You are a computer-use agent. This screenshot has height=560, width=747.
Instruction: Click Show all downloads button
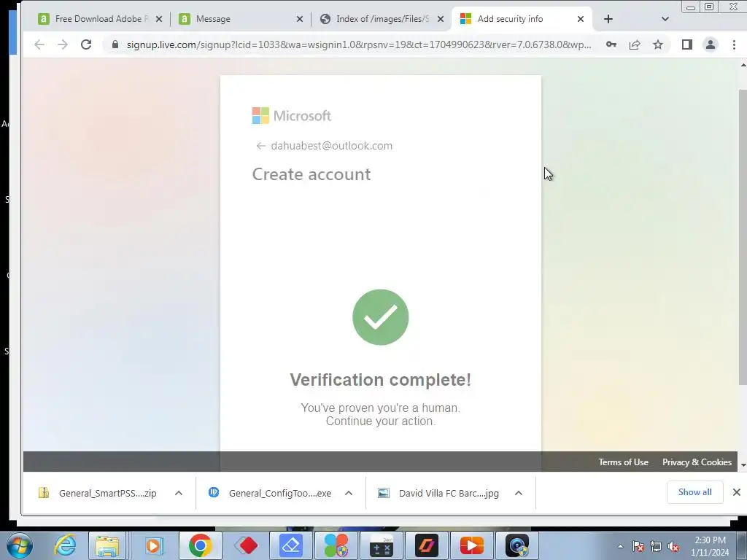click(x=695, y=492)
